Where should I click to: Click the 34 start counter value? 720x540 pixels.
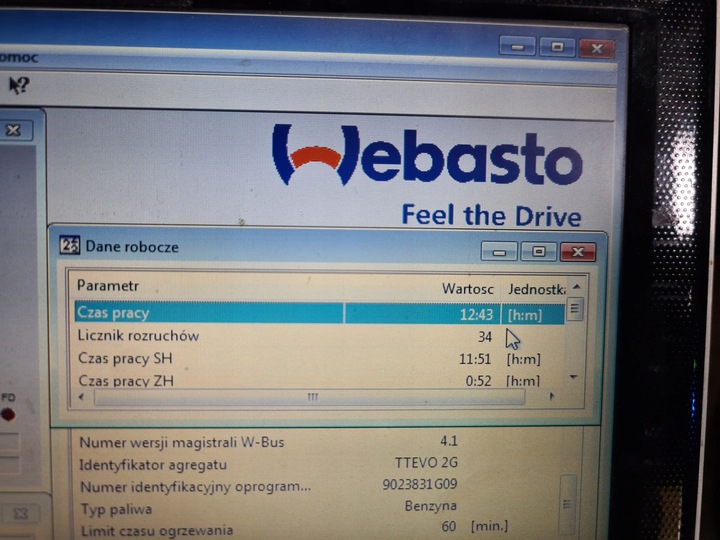coord(485,337)
